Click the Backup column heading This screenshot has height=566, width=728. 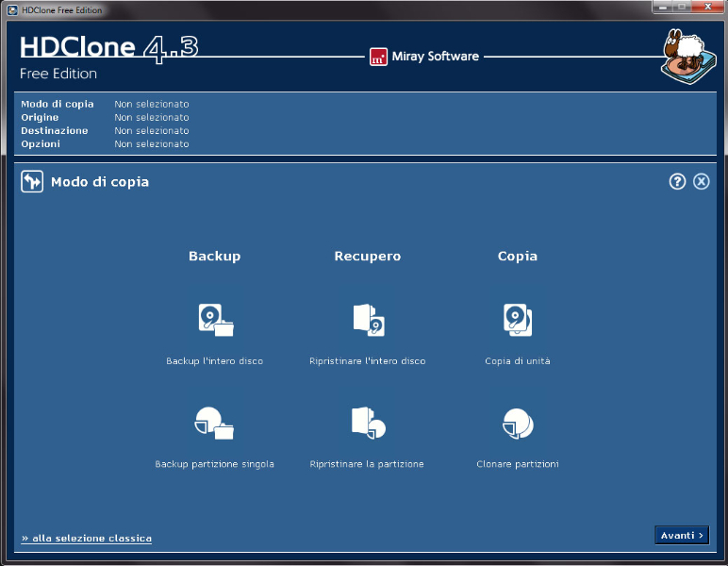214,257
